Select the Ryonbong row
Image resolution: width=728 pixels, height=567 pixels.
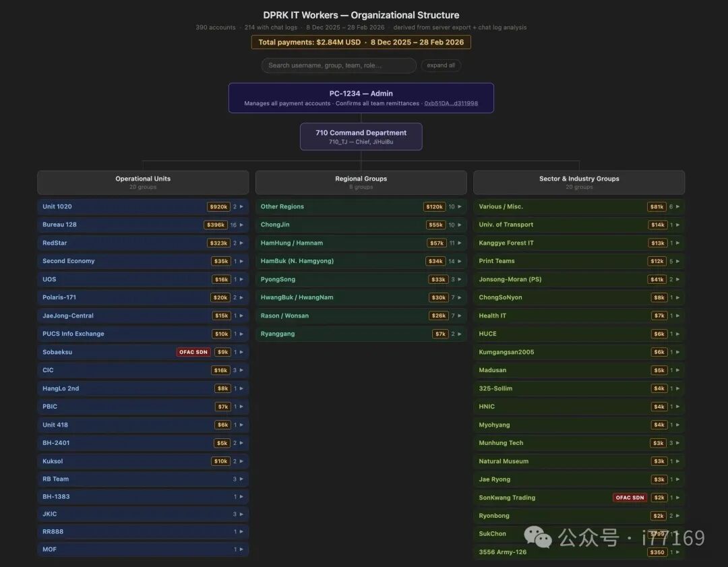point(579,516)
